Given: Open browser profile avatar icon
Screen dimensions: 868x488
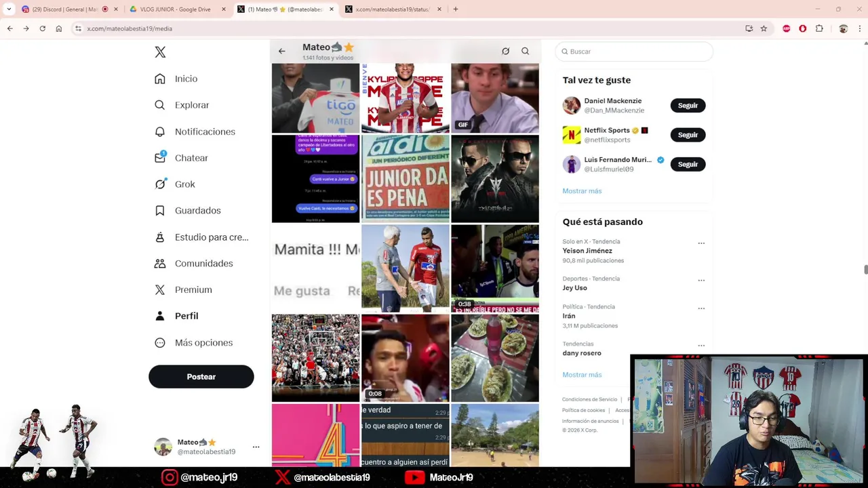Looking at the screenshot, I should [x=843, y=28].
